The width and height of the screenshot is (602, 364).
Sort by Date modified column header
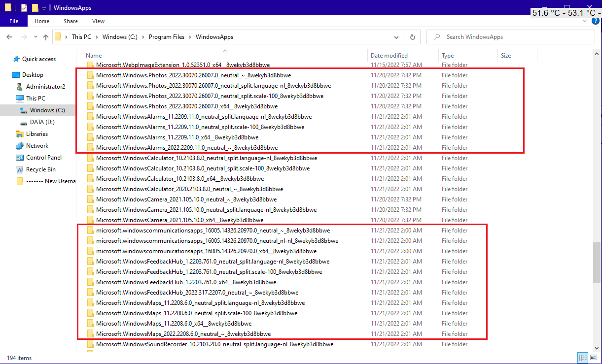point(389,56)
